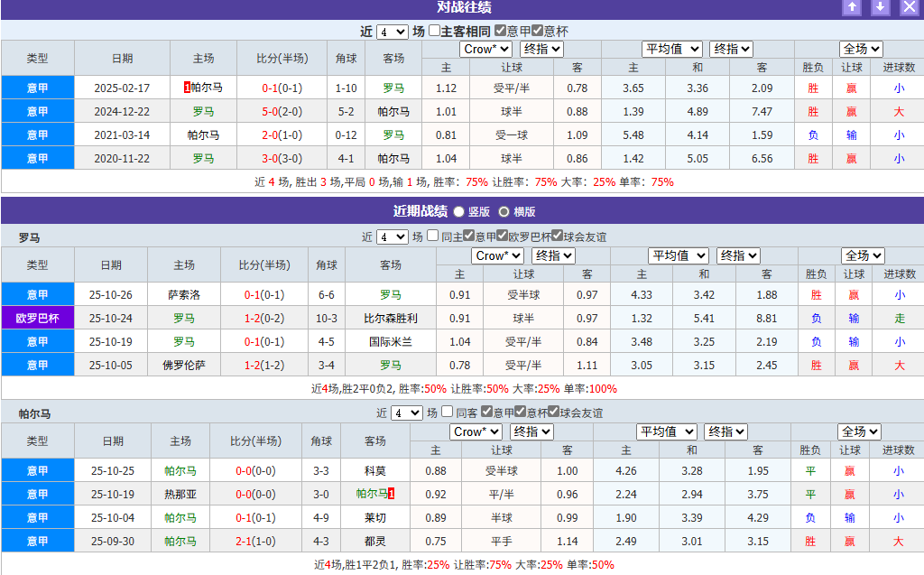Screen dimensions: 924x575
Task: Open the 全场 dropdown in the 帕尔马 section
Action: (858, 431)
